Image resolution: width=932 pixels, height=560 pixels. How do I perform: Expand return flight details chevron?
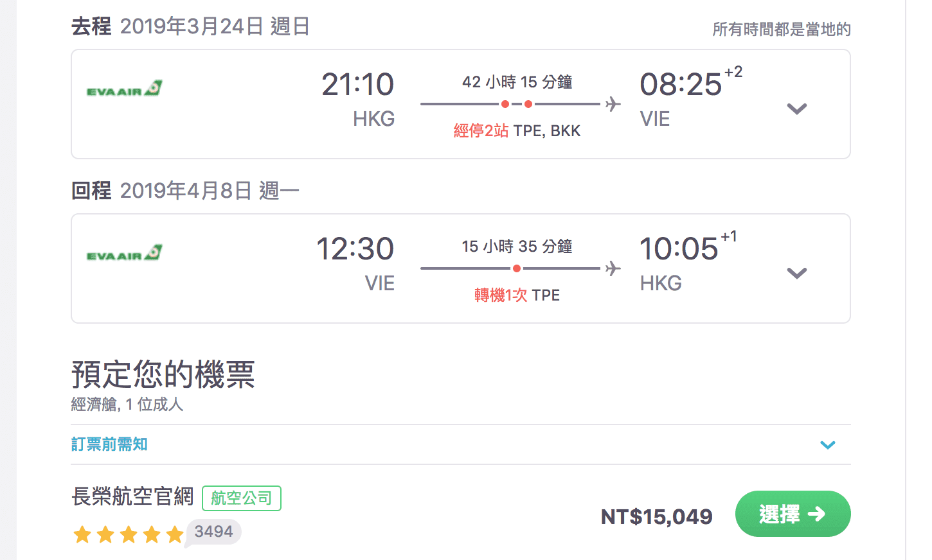coord(797,273)
